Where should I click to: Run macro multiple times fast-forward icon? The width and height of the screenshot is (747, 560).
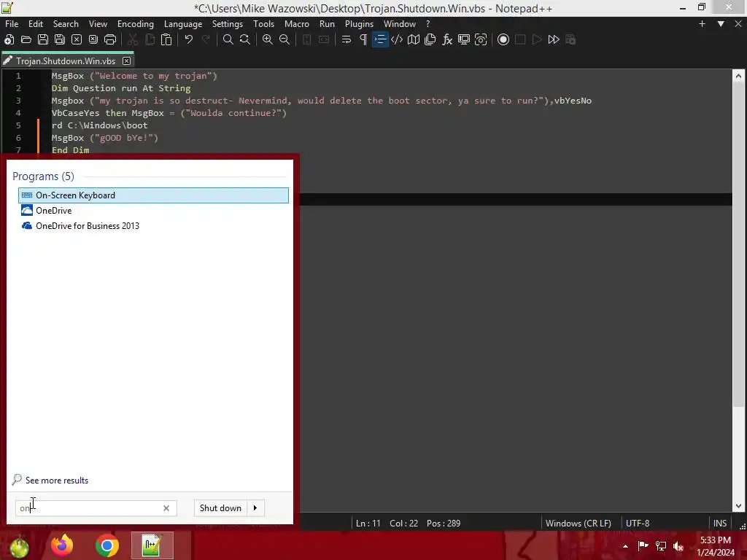pos(554,39)
